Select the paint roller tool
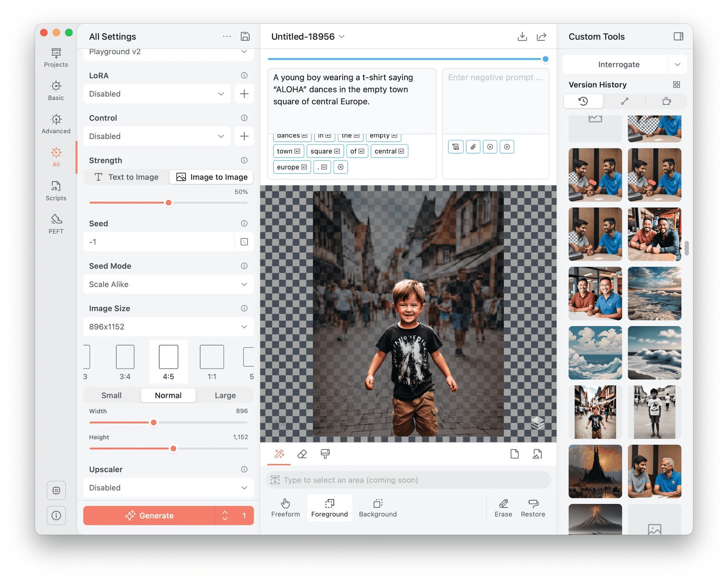The width and height of the screenshot is (728, 581). (325, 454)
